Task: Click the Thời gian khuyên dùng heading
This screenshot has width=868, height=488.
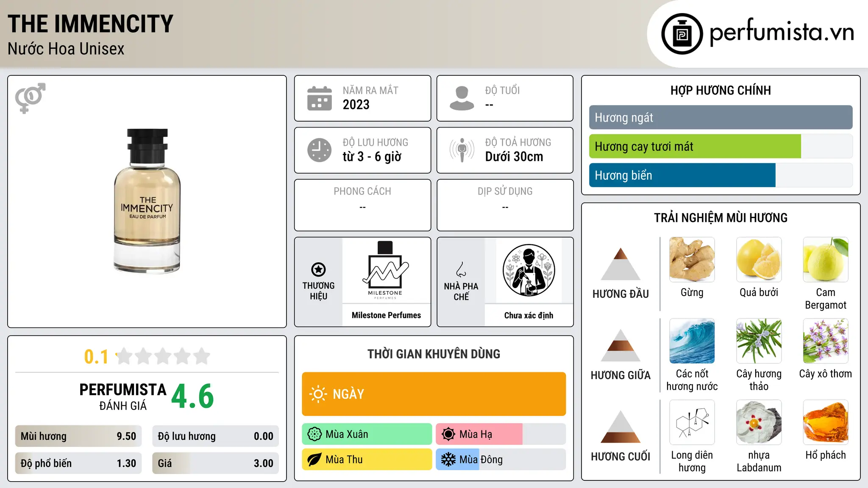Action: (x=434, y=354)
